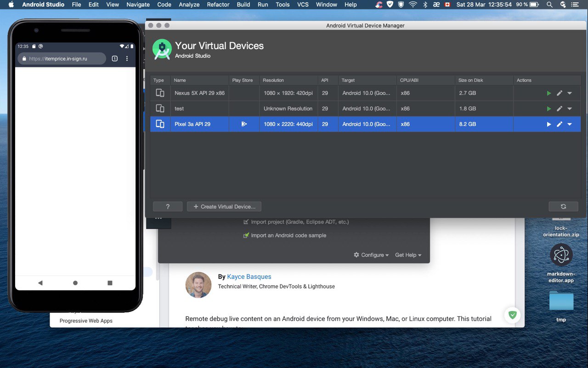Edit the Pixel 3a API 29 device
Screen dimensions: 588x368
(x=559, y=124)
